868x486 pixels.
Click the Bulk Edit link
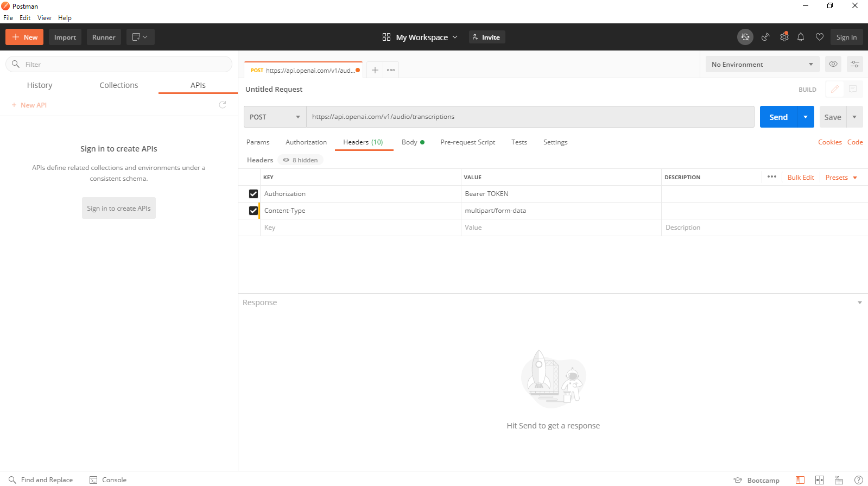[x=801, y=178]
